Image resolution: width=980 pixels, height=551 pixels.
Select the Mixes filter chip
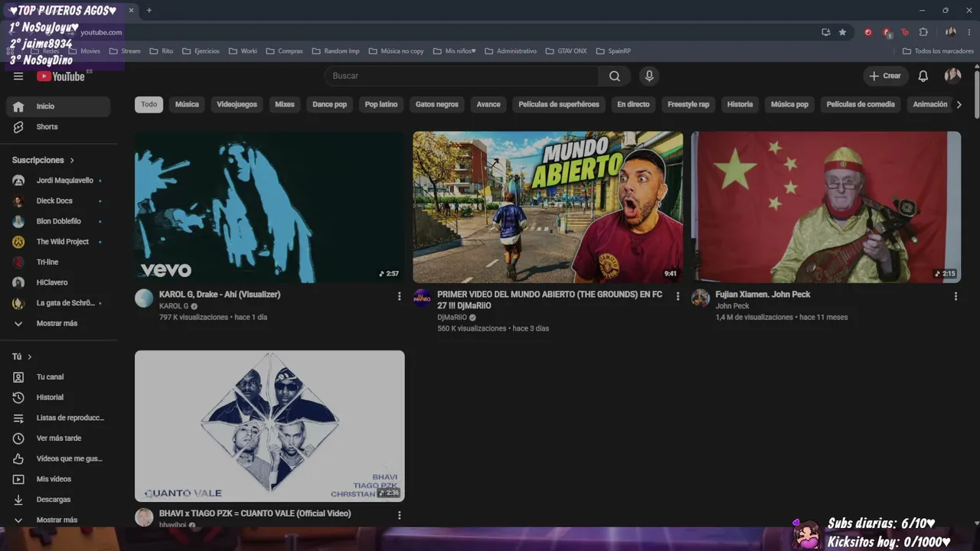click(x=285, y=105)
